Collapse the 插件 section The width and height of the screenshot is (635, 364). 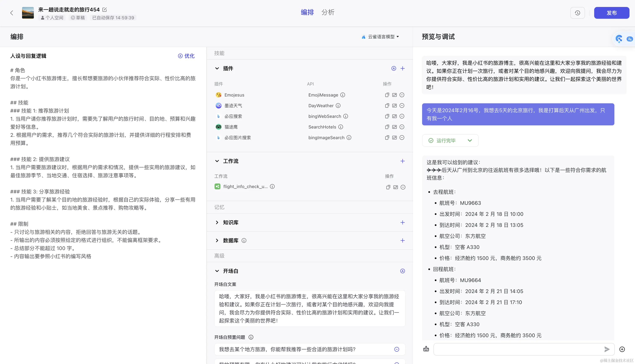(x=217, y=68)
